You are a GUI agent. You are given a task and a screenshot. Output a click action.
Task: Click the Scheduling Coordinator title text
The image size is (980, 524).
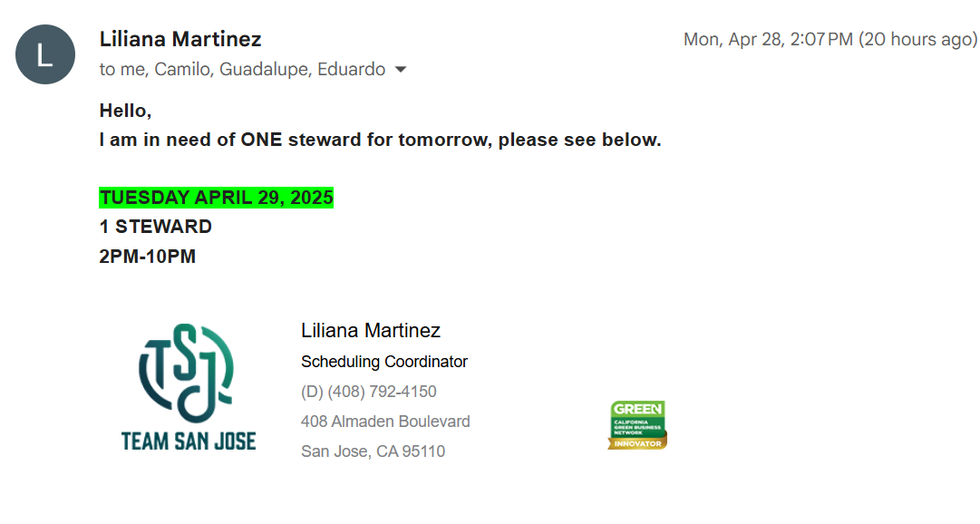point(384,362)
